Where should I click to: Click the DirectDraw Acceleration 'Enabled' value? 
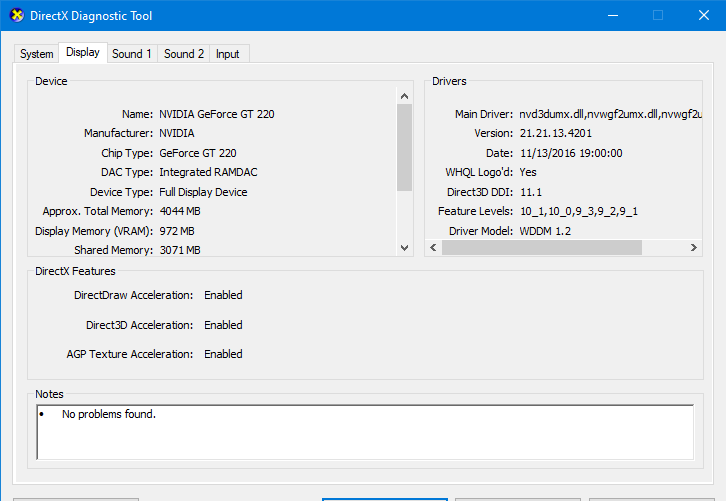point(223,295)
